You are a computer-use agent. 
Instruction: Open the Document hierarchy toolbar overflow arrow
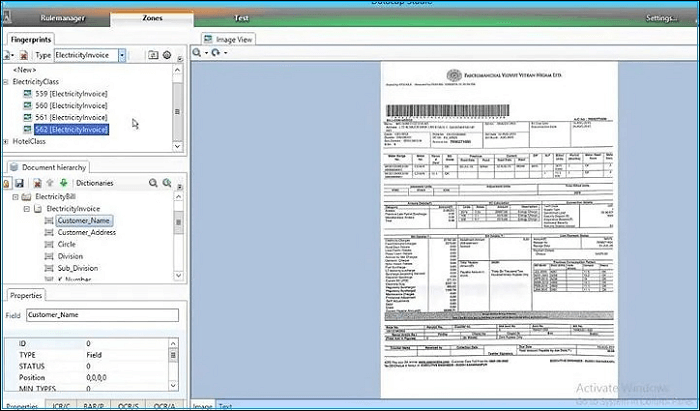pos(180,187)
